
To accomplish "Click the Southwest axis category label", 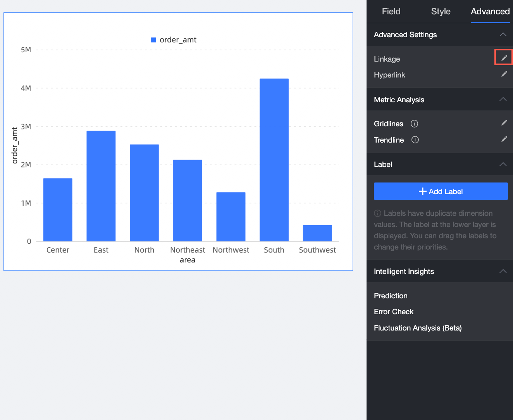I will pyautogui.click(x=317, y=250).
